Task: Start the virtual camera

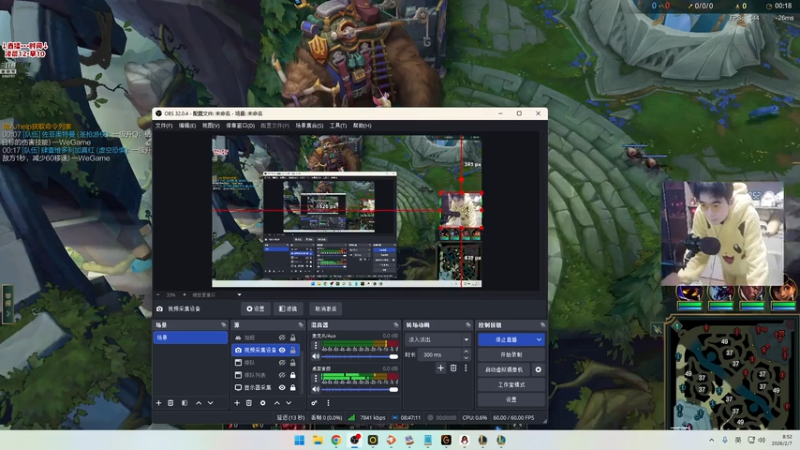Action: point(505,369)
